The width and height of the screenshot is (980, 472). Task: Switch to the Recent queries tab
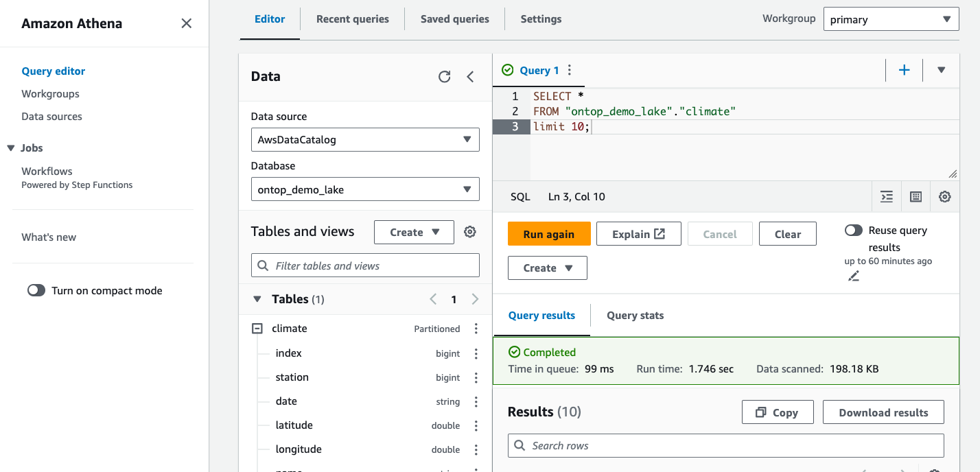(x=352, y=19)
